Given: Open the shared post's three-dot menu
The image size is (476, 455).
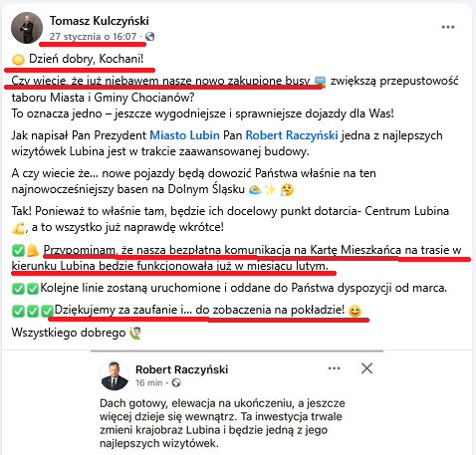Looking at the screenshot, I should tap(334, 368).
